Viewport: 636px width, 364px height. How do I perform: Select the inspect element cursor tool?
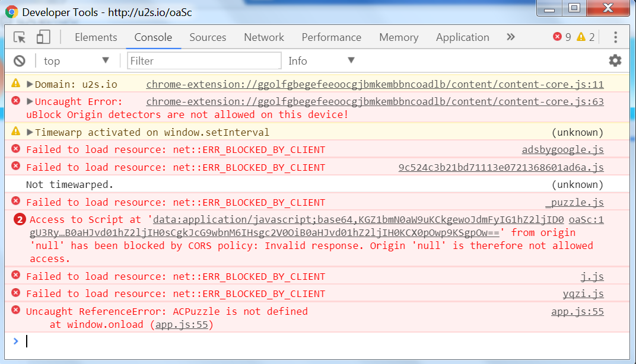pos(19,37)
